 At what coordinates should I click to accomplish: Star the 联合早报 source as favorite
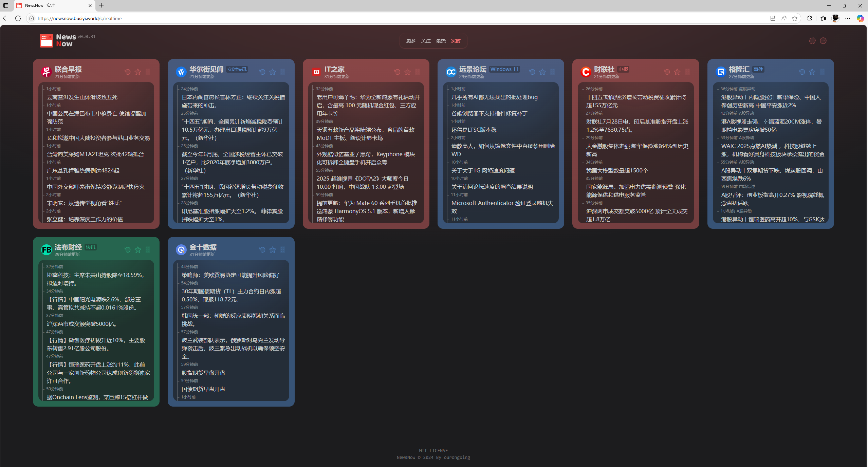138,72
